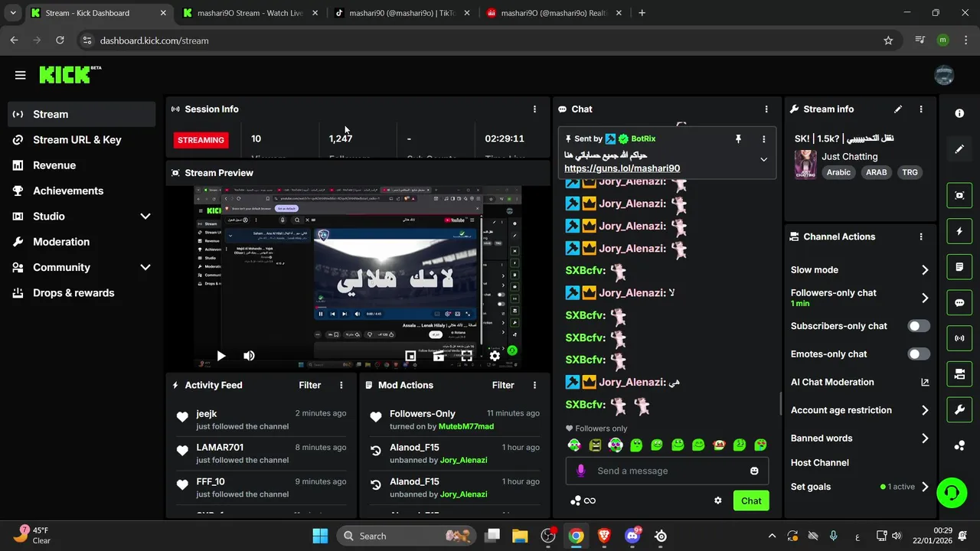Play the stream preview video
The width and height of the screenshot is (980, 551).
220,356
